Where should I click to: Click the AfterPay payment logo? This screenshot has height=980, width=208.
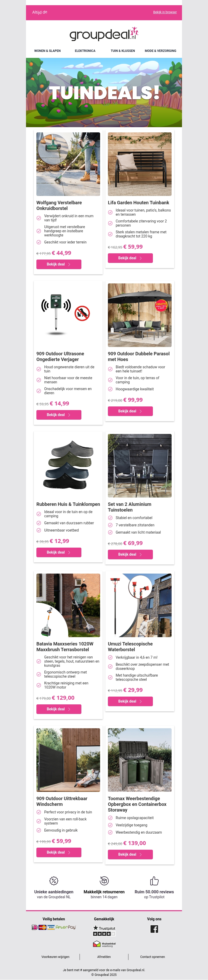click(x=66, y=927)
